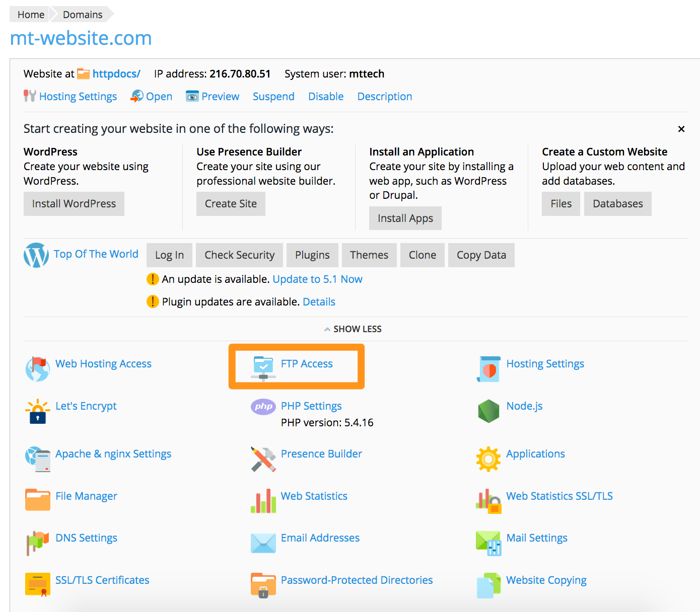Viewport: 700px width, 612px height.
Task: Click the PHP Settings icon
Action: pos(263,407)
